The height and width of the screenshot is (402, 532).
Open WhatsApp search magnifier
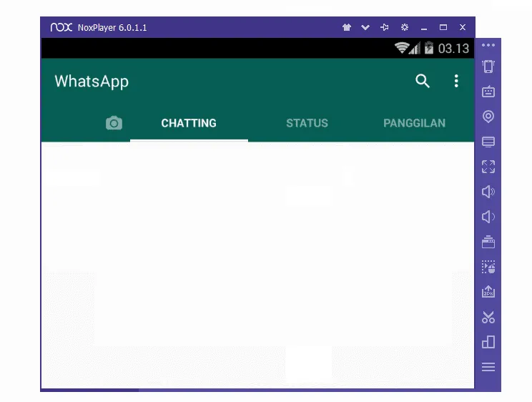tap(423, 81)
